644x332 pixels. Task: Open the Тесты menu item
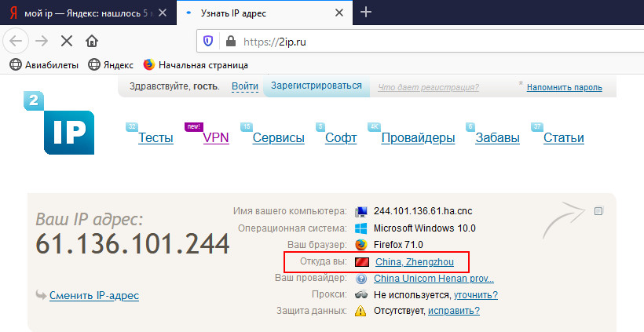click(x=156, y=137)
